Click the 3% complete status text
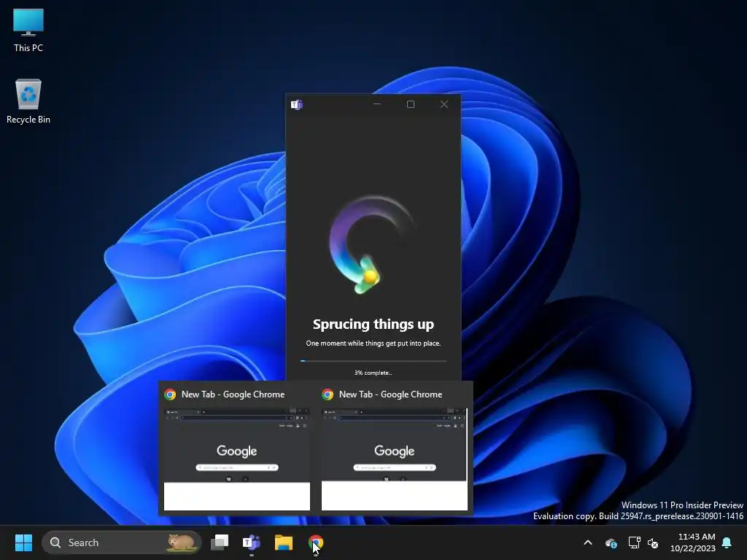 click(x=373, y=373)
